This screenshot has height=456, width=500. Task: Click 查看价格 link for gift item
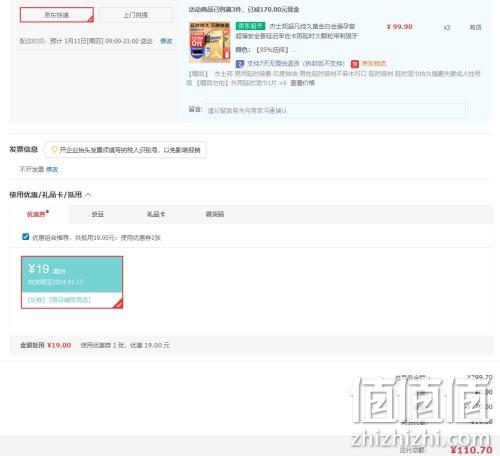pyautogui.click(x=302, y=83)
